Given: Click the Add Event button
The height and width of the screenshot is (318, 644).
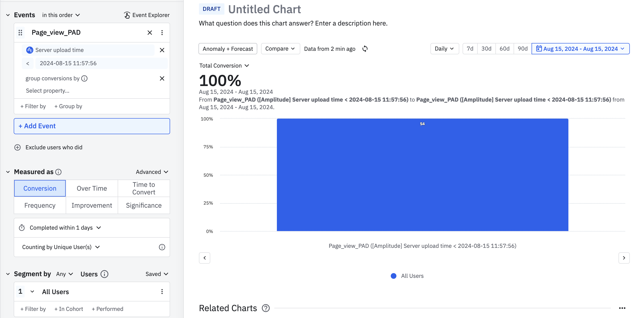Looking at the screenshot, I should coord(92,126).
